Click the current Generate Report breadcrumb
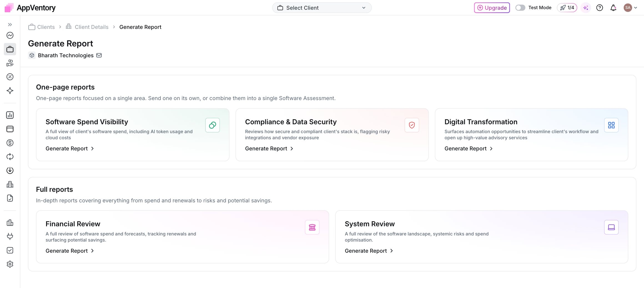644x288 pixels. pyautogui.click(x=140, y=27)
